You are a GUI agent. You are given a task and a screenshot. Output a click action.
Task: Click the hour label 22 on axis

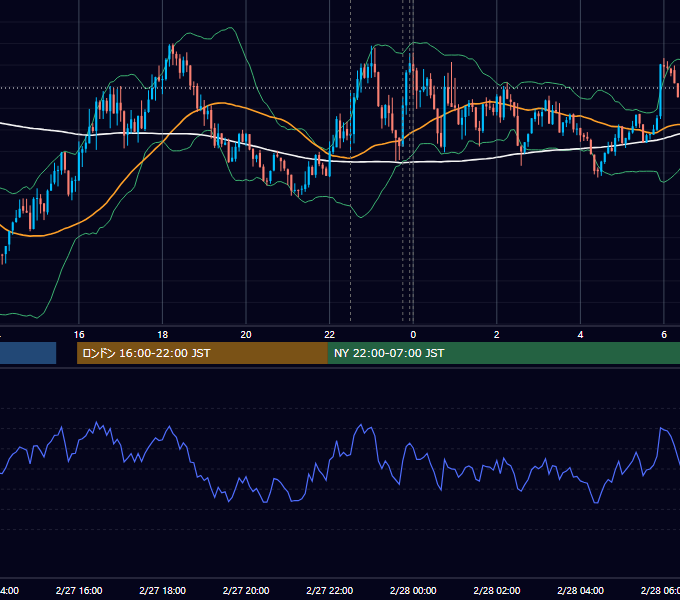(330, 335)
